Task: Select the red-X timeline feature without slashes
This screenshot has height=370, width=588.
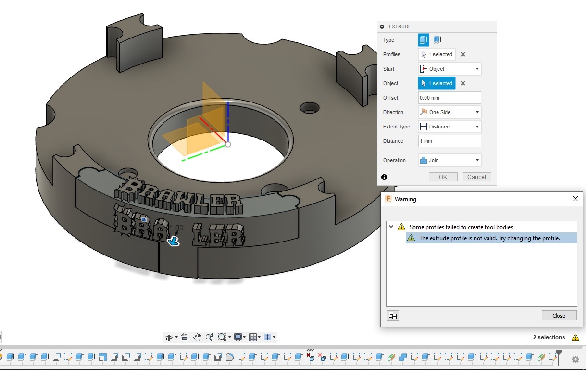Action: click(x=322, y=357)
